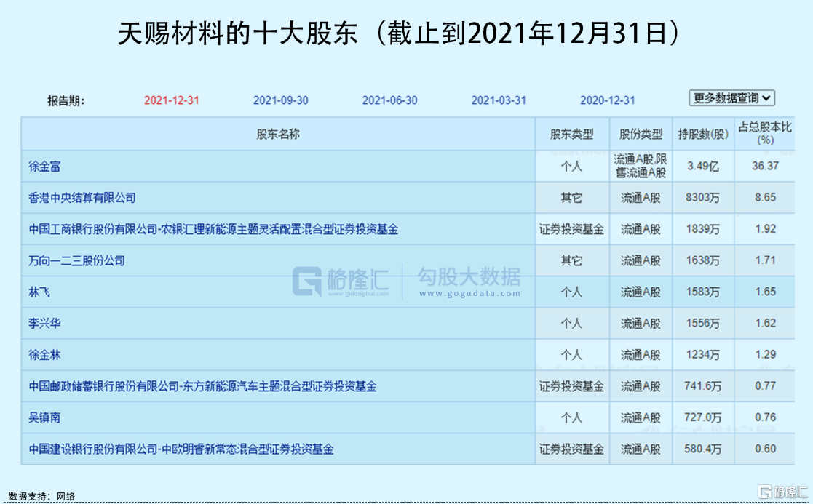Select the 0.60 percentage cell
Viewport: 813px width, 504px height.
click(x=765, y=449)
